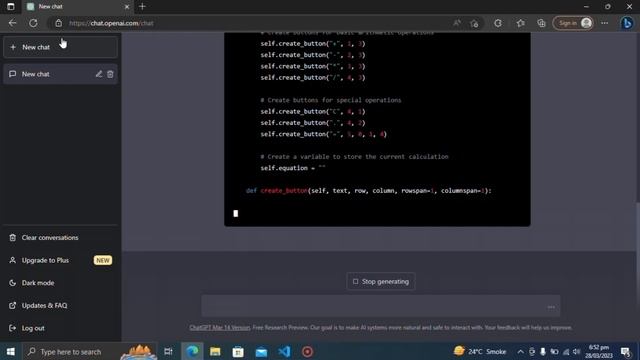This screenshot has height=360, width=640.
Task: Reload the page with refresh icon
Action: 33,23
